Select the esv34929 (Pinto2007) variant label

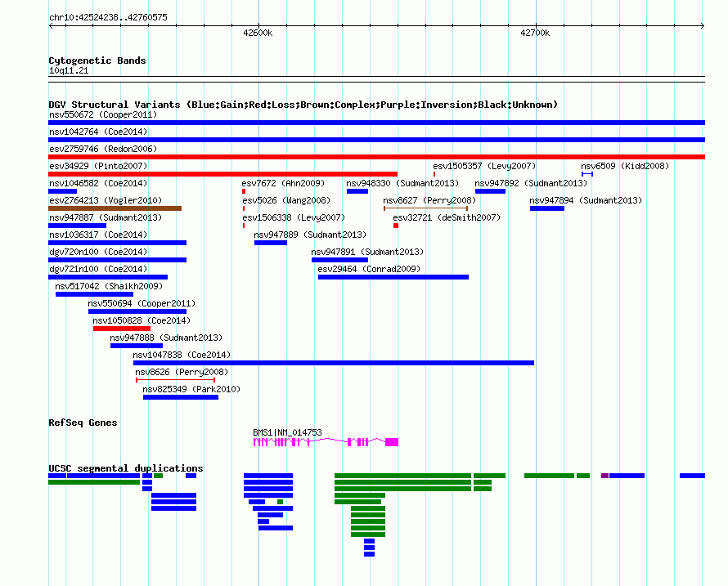click(98, 166)
